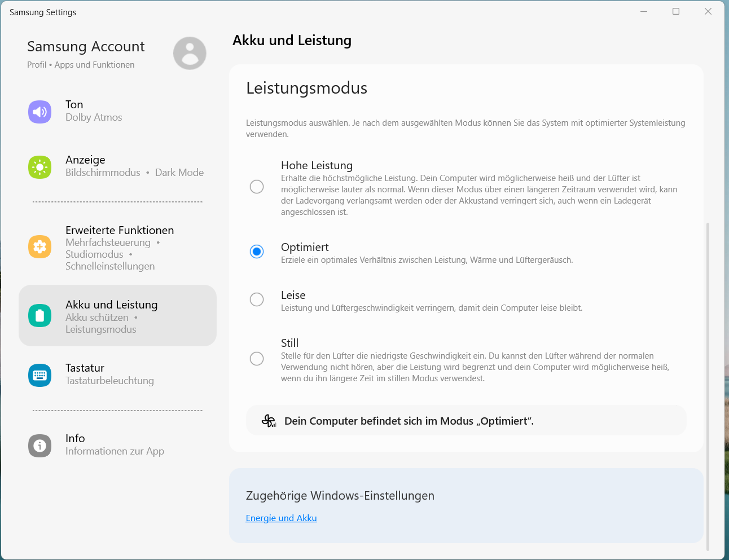729x560 pixels.
Task: Click the Mehrfachsteuerung subtitle text
Action: point(108,242)
